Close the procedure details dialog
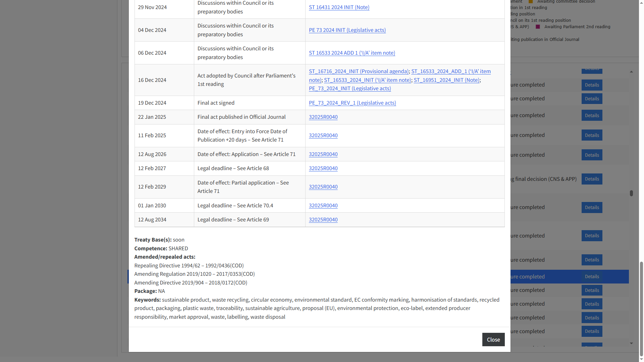Image resolution: width=644 pixels, height=362 pixels. [x=493, y=340]
